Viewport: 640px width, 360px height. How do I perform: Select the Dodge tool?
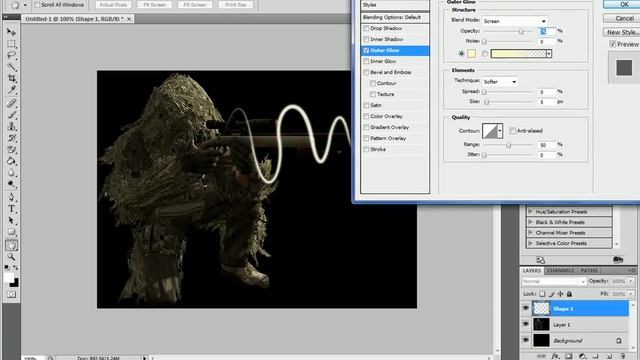tap(11, 184)
